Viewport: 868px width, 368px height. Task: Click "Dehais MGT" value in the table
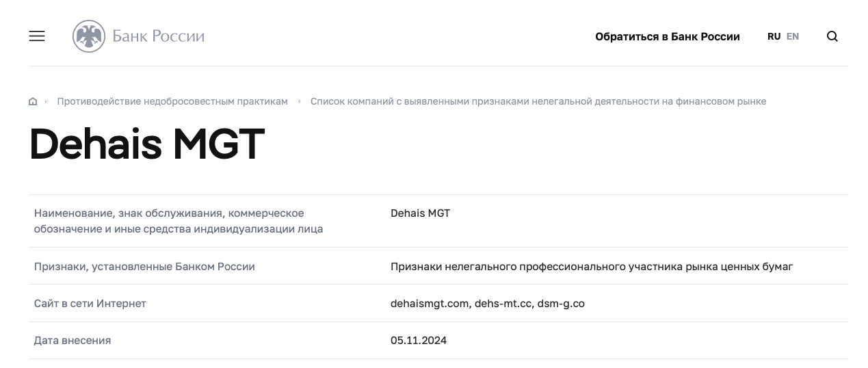click(x=420, y=213)
